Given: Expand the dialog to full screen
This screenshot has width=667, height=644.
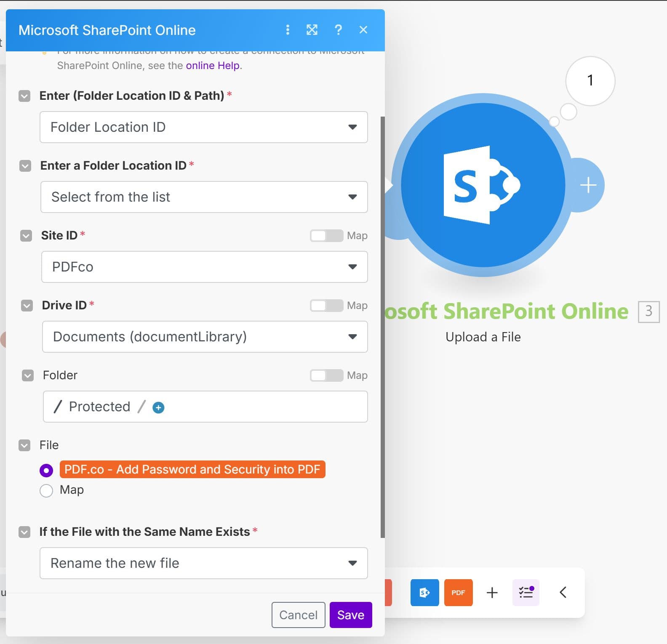Looking at the screenshot, I should 312,30.
